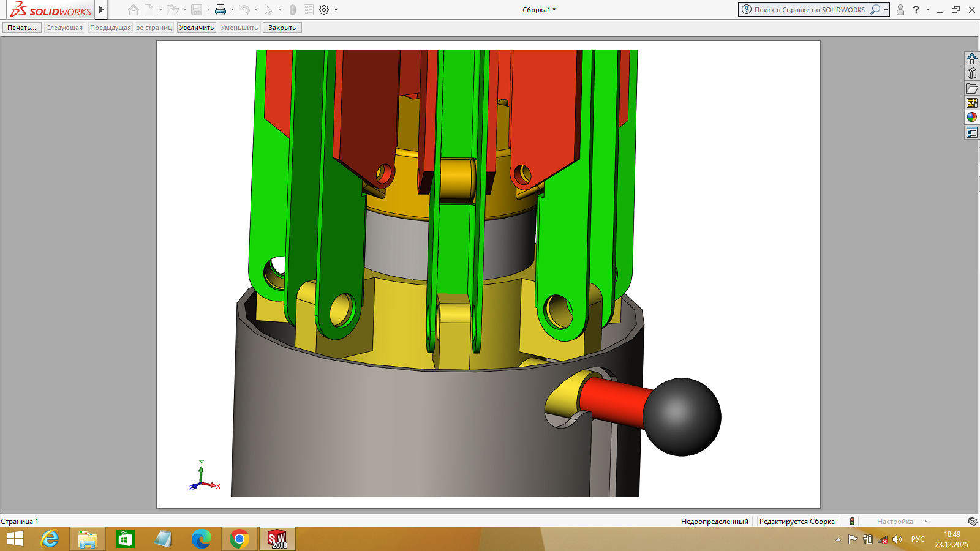Image resolution: width=980 pixels, height=551 pixels.
Task: Open the Print dropdown arrow
Action: click(x=232, y=10)
